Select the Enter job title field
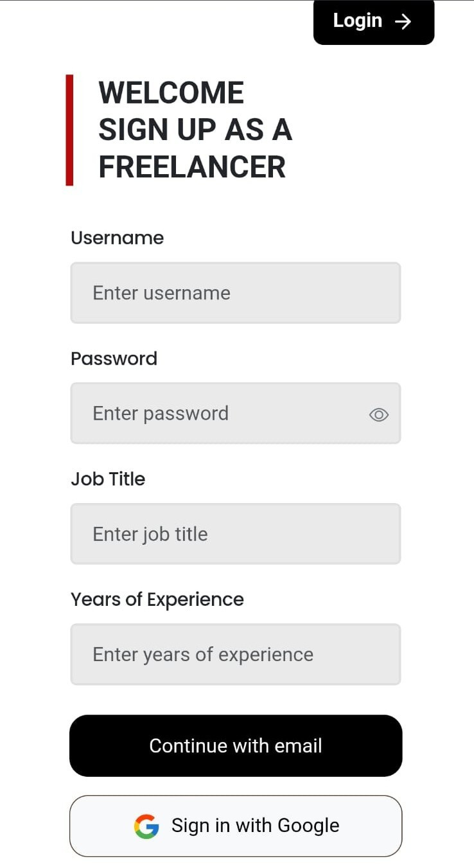 coord(235,534)
